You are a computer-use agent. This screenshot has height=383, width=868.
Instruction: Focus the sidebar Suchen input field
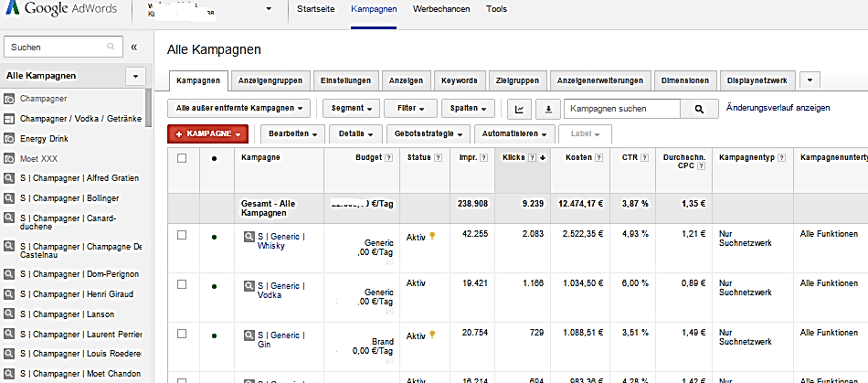tap(63, 47)
